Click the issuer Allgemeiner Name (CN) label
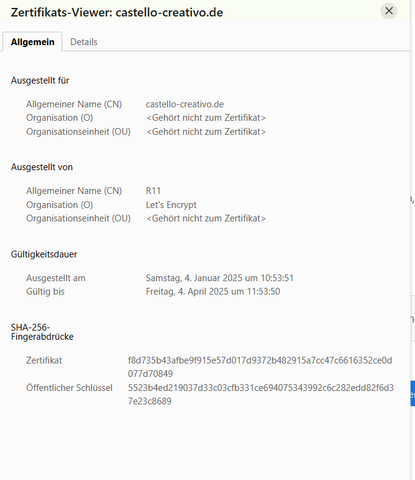415x480 pixels. (x=74, y=191)
